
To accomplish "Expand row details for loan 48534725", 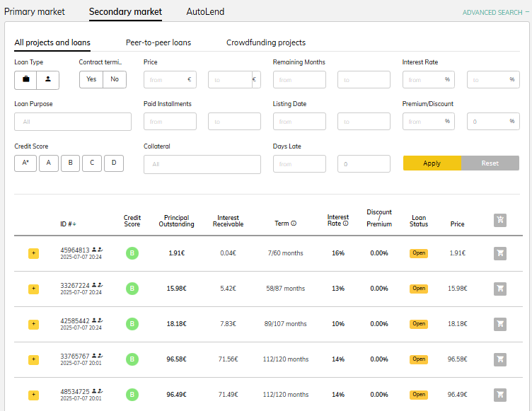I will (33, 395).
